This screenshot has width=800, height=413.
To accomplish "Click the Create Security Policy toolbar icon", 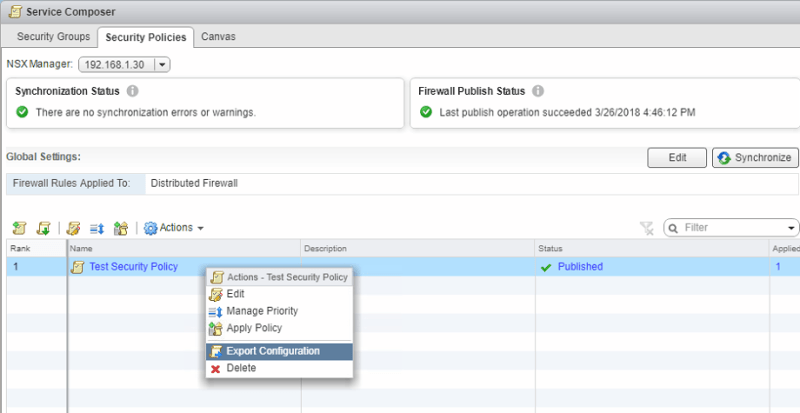I will 18,228.
